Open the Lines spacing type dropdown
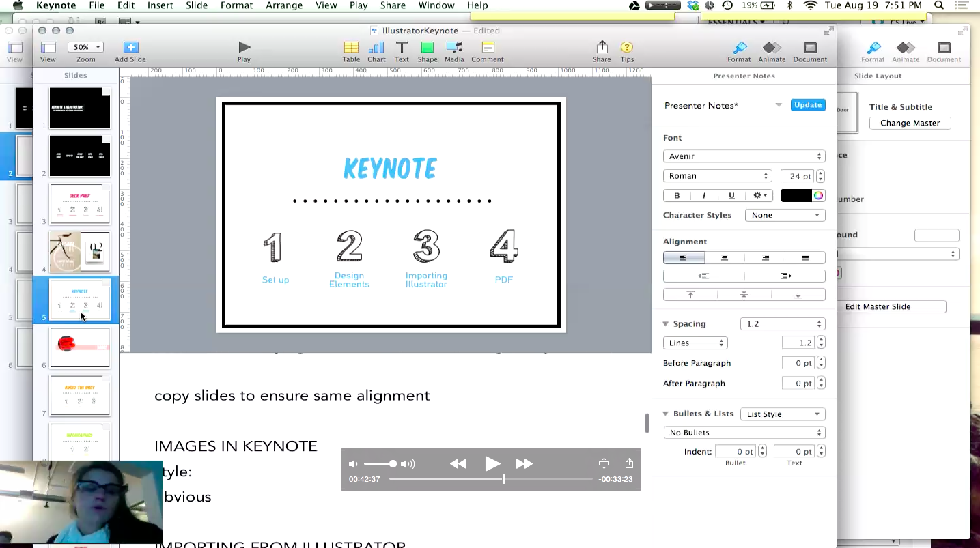 click(x=695, y=343)
